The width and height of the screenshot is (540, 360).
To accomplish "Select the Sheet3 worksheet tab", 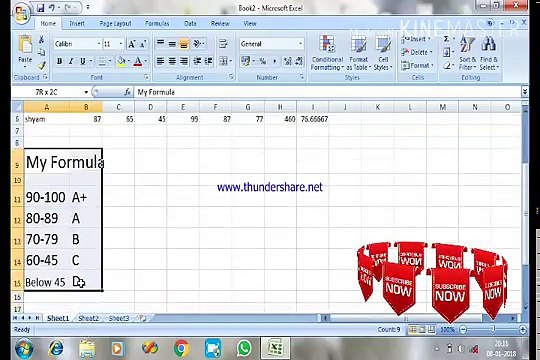I will coord(119,318).
